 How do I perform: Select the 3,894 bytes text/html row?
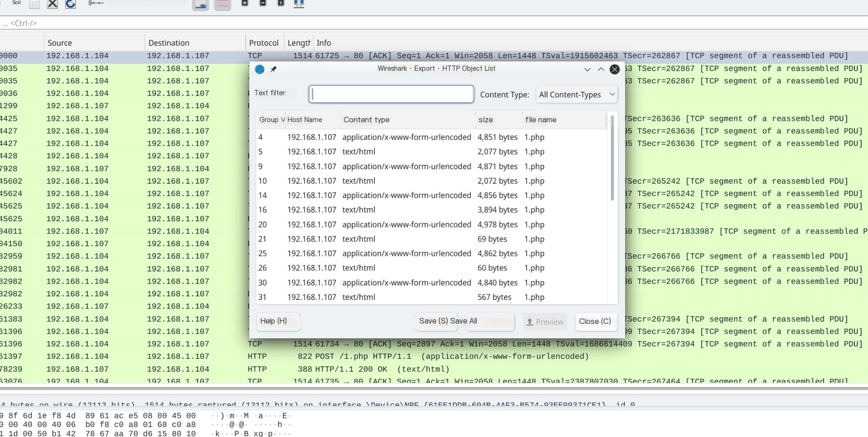click(431, 210)
